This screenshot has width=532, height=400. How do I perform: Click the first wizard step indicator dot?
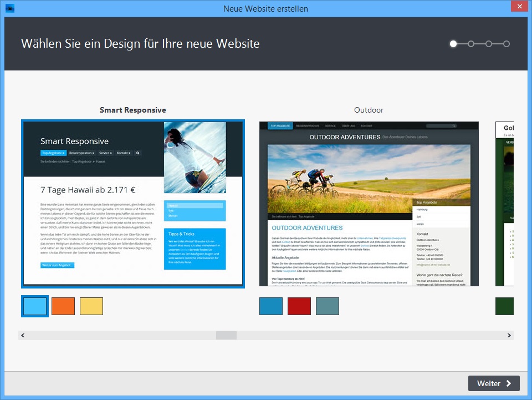pos(453,44)
